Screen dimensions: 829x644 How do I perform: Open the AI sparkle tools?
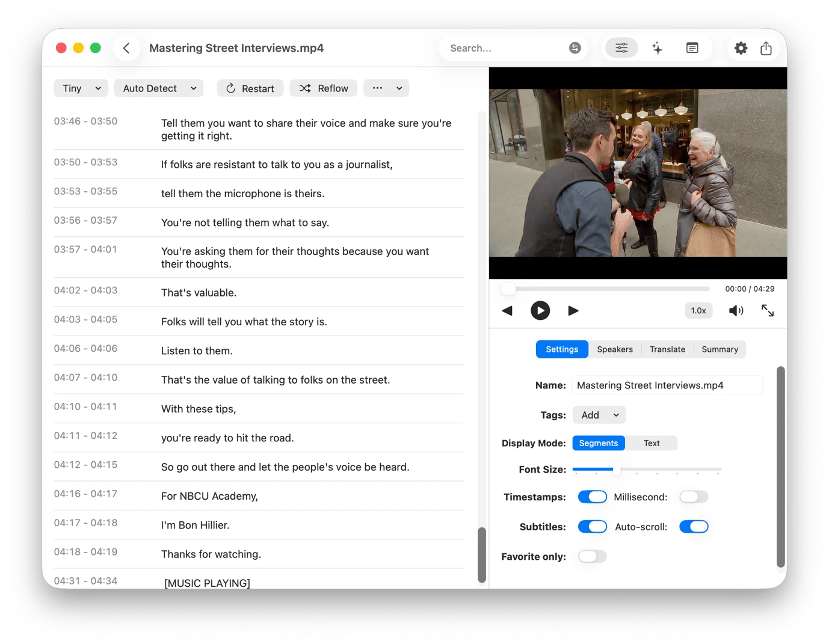(657, 48)
